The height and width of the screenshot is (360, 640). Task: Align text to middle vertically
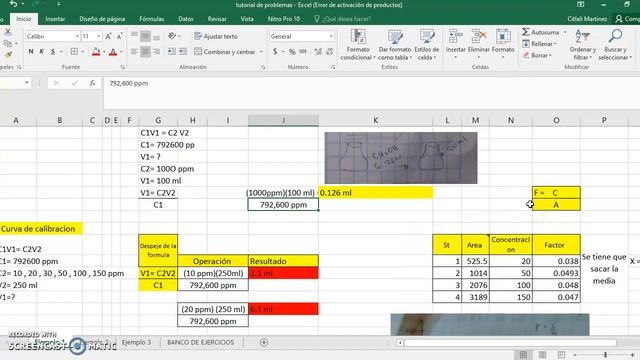point(145,36)
